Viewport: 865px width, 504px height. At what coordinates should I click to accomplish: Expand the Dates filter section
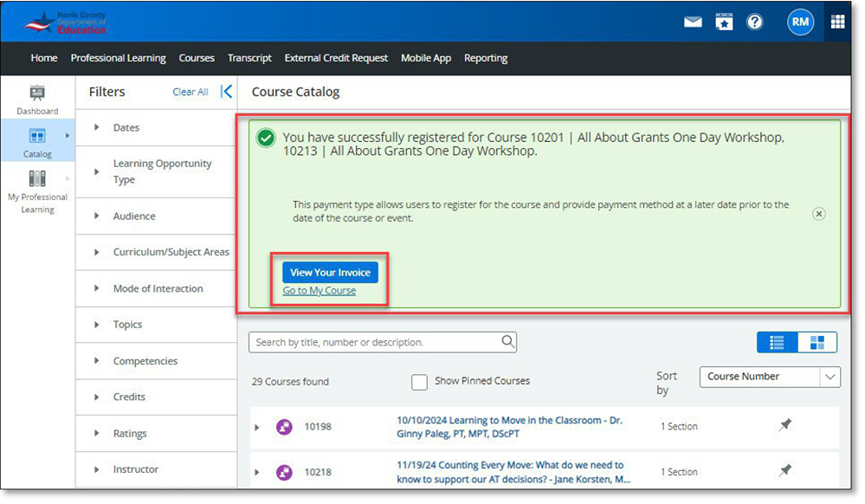[97, 127]
